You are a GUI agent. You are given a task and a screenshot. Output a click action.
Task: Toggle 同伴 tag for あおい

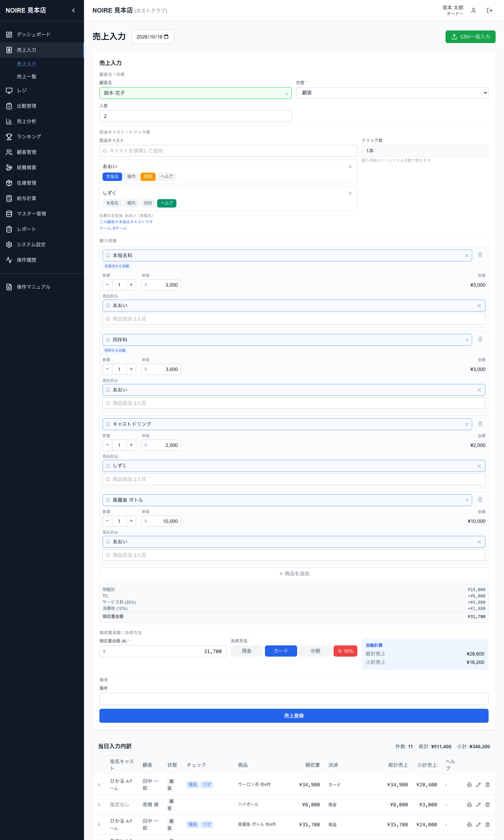[x=148, y=177]
